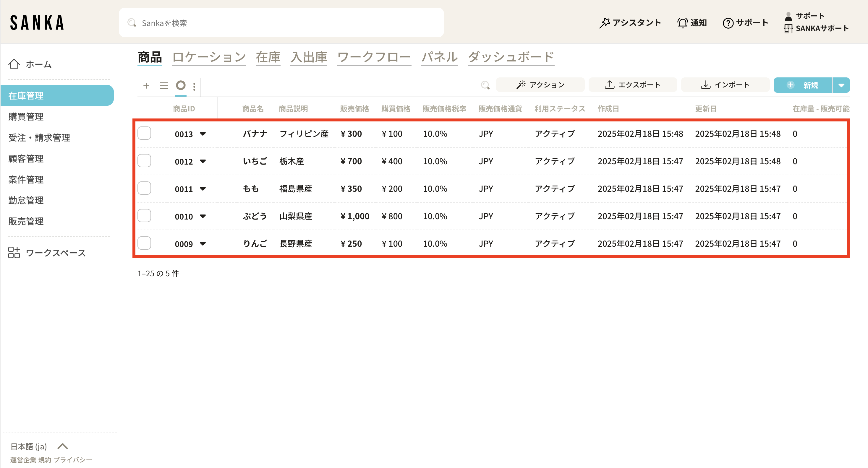Select the circle view icon in the toolbar

pyautogui.click(x=181, y=85)
